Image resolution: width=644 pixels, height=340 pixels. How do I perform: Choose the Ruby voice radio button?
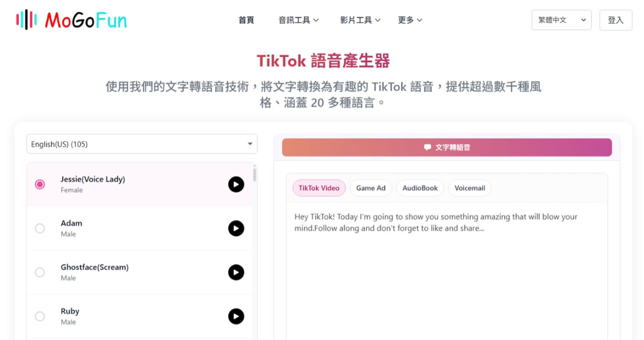(40, 316)
